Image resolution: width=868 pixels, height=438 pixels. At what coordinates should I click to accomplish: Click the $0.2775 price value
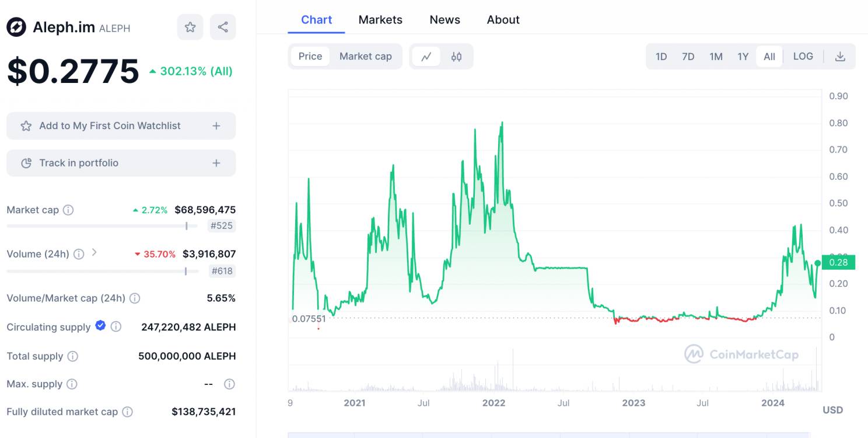73,71
